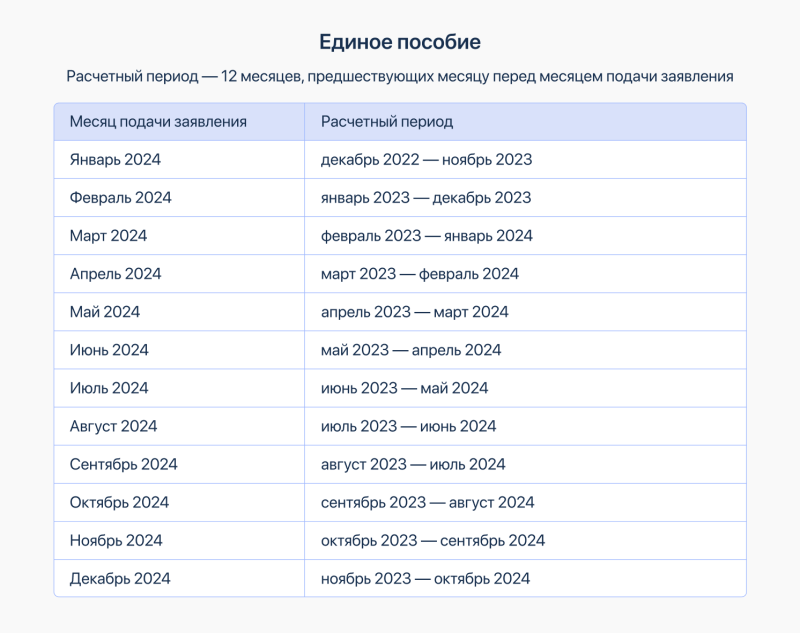Select the "Месяц подачи заявления" column header
This screenshot has width=800, height=633.
point(158,122)
